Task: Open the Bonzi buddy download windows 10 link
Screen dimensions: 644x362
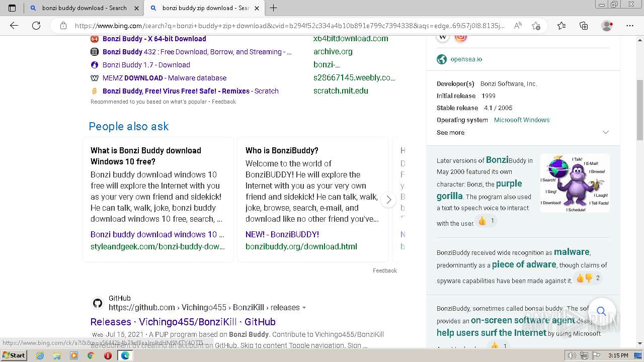Action: coord(157,234)
